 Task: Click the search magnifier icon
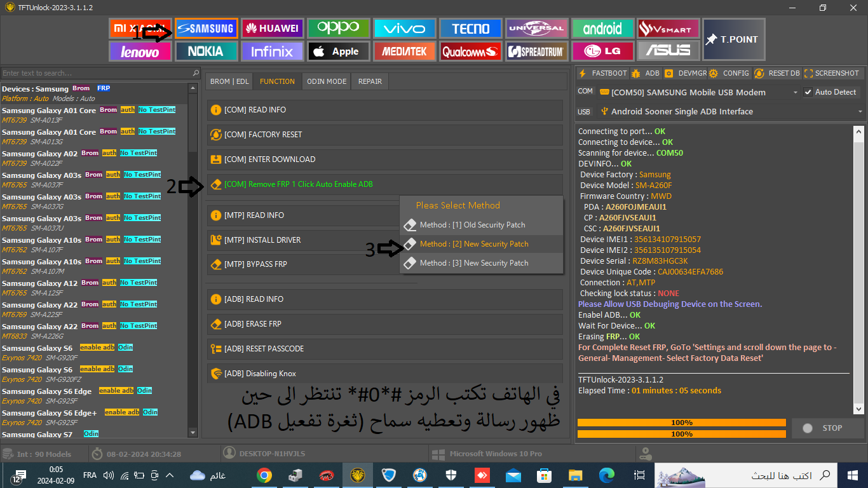[196, 73]
